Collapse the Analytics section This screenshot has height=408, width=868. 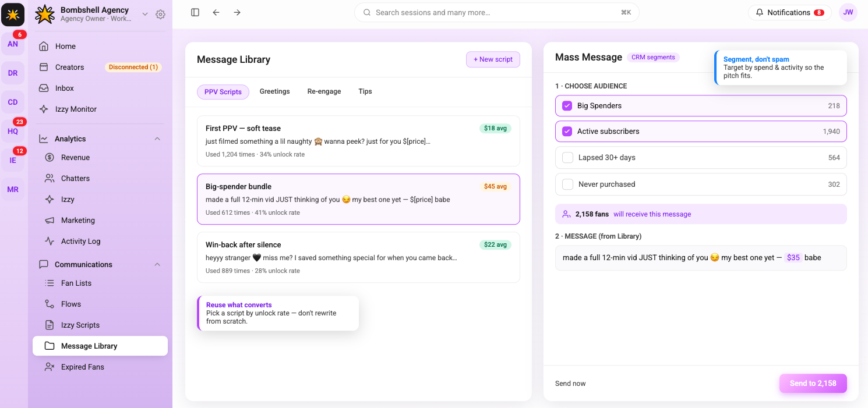(x=157, y=139)
